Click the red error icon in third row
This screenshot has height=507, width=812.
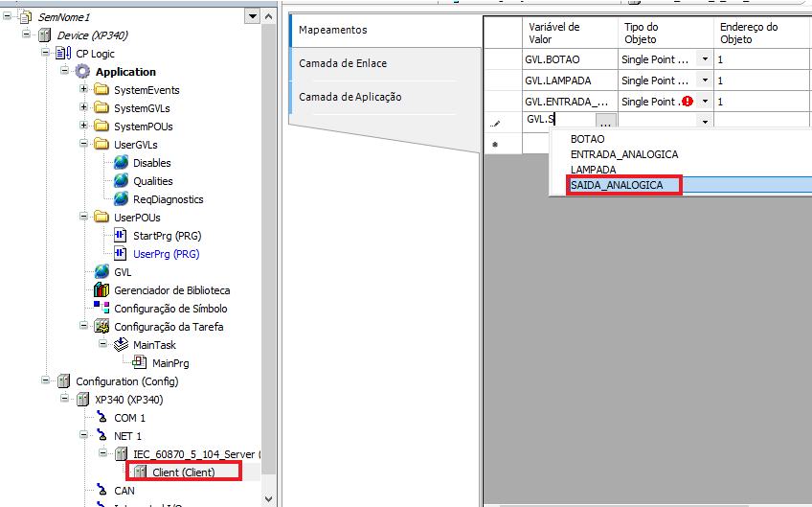pyautogui.click(x=688, y=102)
